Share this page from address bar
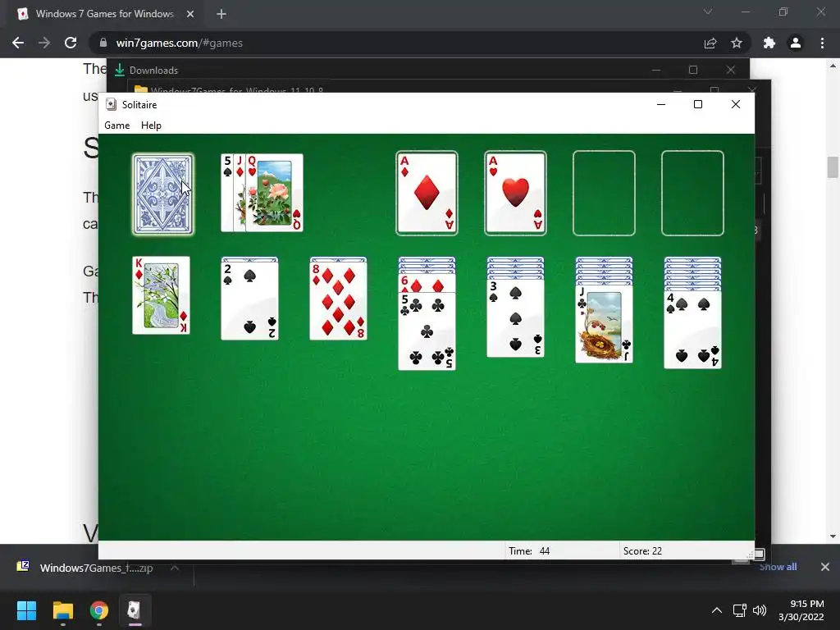The width and height of the screenshot is (840, 630). tap(710, 43)
